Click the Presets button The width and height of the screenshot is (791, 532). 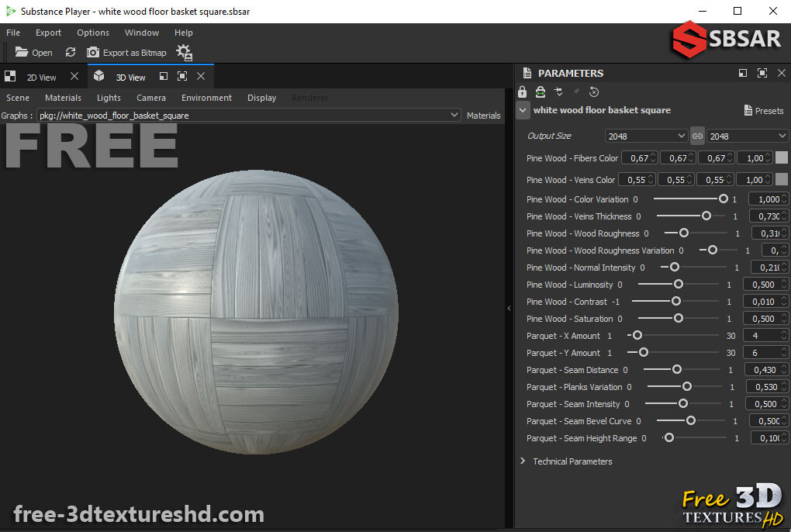point(764,110)
